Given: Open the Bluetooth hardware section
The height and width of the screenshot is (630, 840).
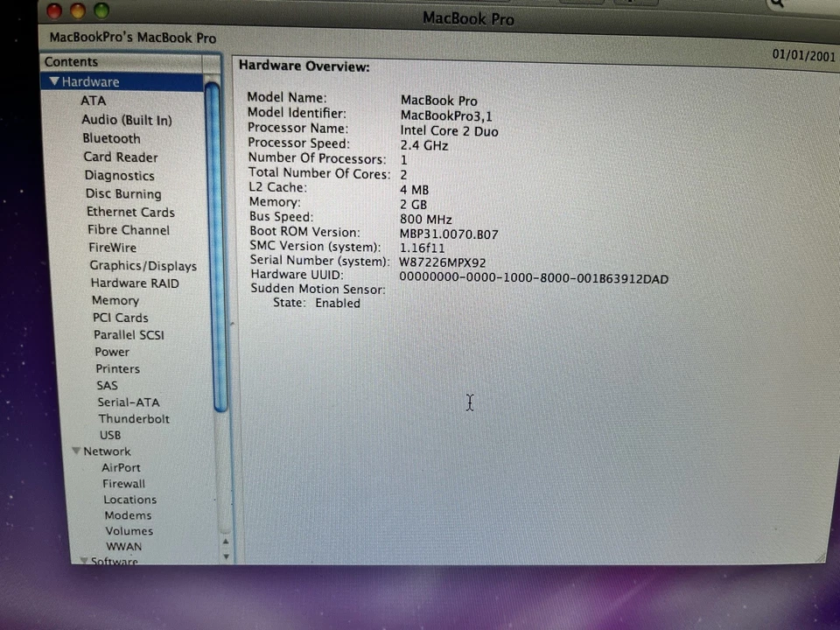Looking at the screenshot, I should [x=111, y=138].
